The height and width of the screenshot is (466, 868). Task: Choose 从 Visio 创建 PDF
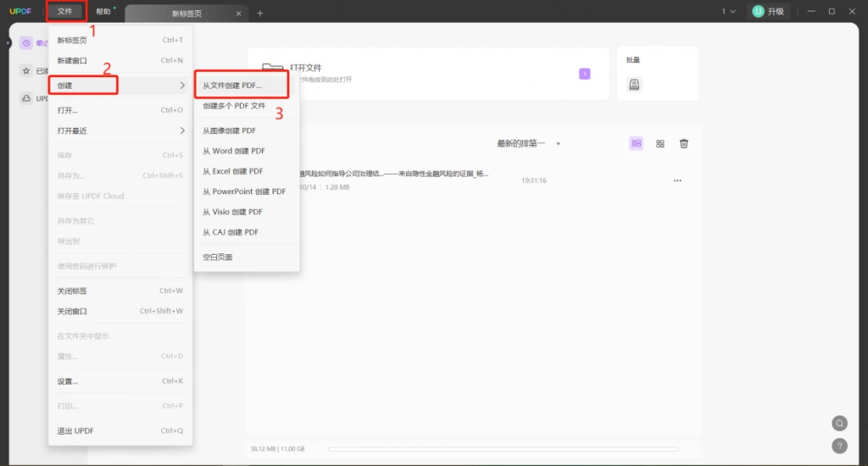(247, 212)
